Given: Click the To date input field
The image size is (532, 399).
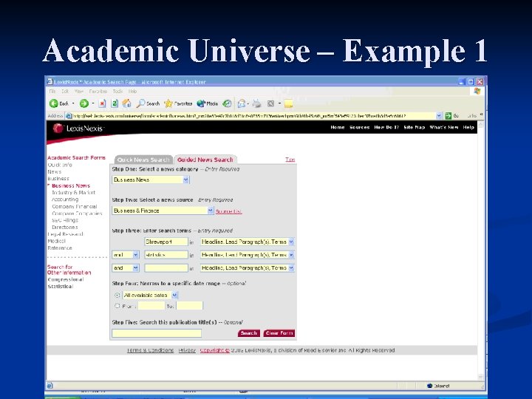Looking at the screenshot, I should pos(189,306).
